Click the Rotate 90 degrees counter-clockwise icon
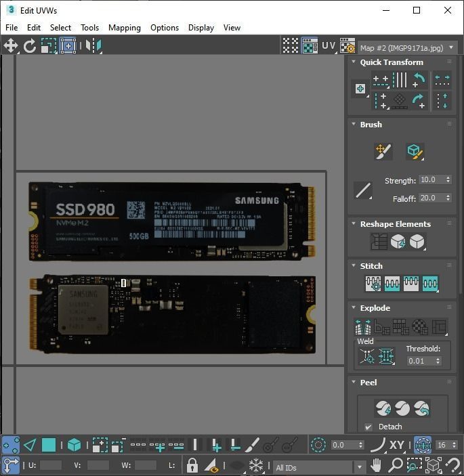This screenshot has width=464, height=476. point(419,80)
